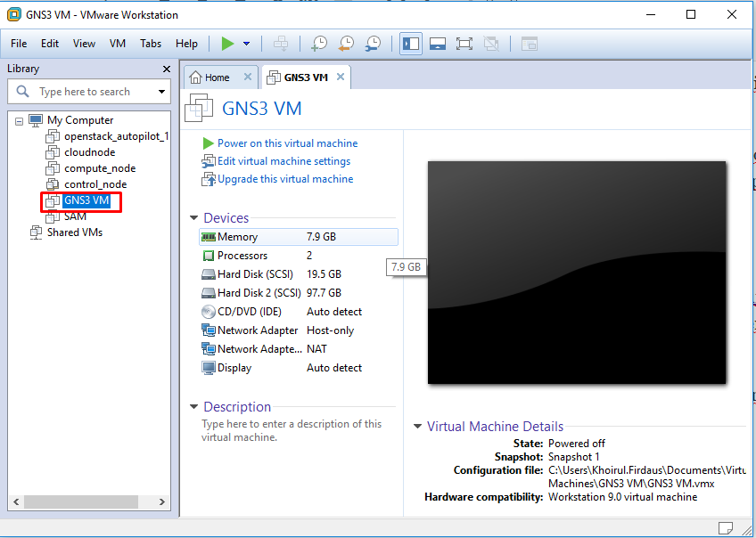Click the green Power On play button in toolbar
The image size is (756, 538).
(227, 44)
